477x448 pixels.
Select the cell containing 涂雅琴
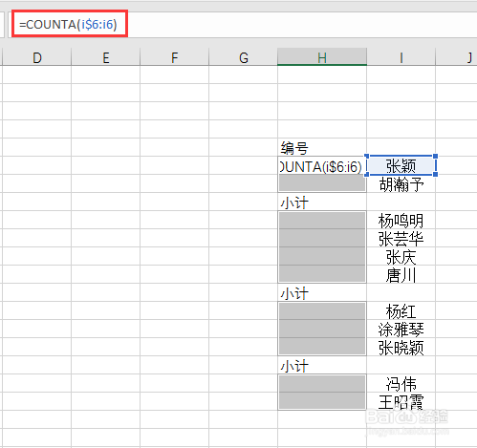tap(401, 329)
